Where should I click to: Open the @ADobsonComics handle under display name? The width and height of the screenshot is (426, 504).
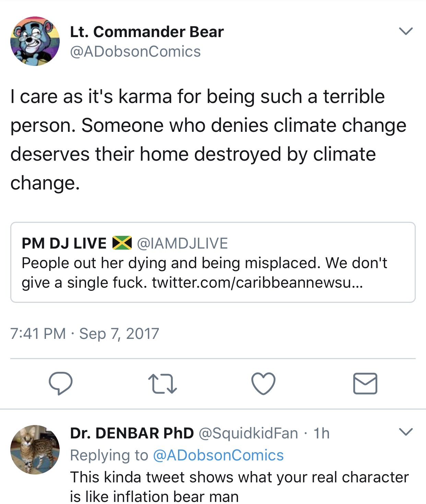(135, 52)
